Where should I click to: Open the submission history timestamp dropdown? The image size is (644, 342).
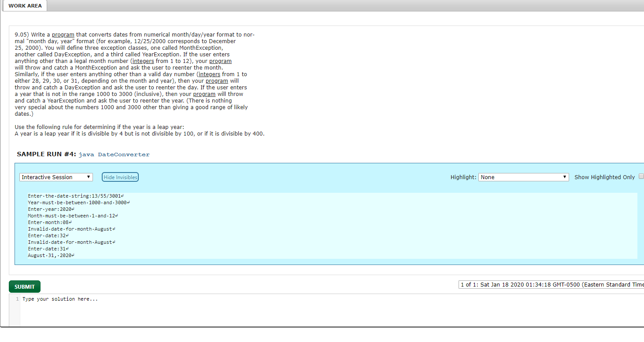pyautogui.click(x=551, y=284)
